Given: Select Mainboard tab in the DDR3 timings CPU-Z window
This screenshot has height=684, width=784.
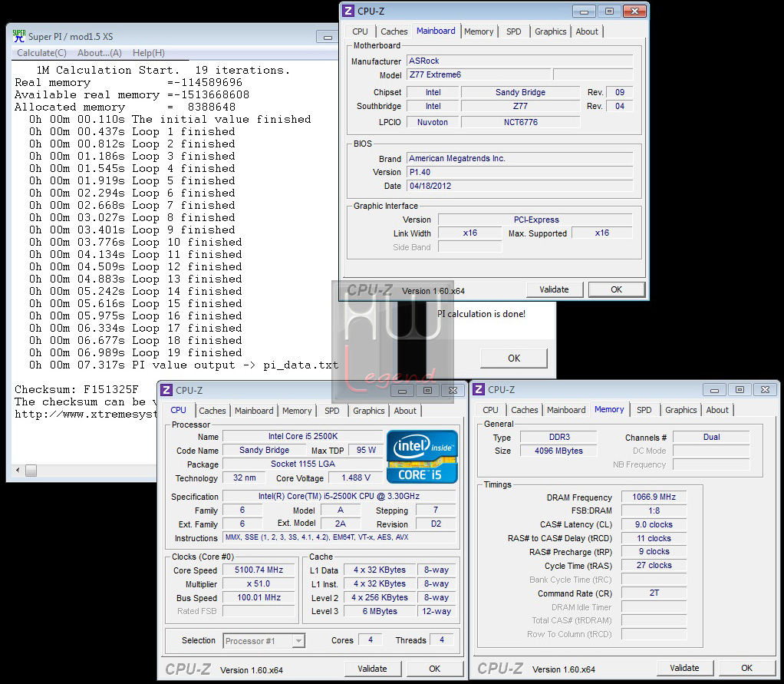Looking at the screenshot, I should (x=566, y=410).
